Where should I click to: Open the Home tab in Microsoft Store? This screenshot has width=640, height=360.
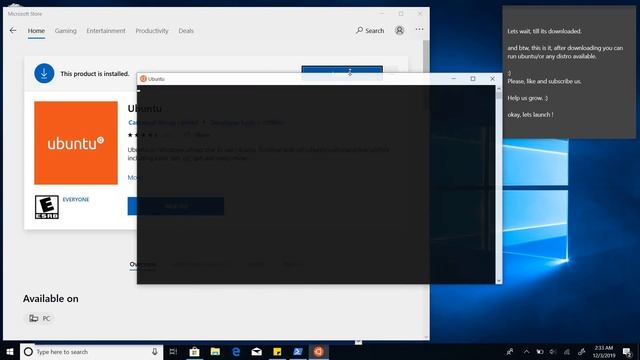(x=36, y=31)
